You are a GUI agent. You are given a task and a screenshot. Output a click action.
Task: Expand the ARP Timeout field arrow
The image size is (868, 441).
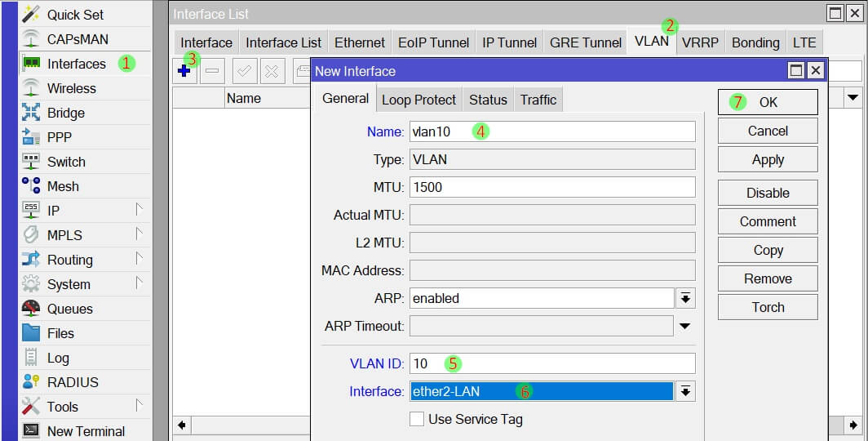click(686, 327)
